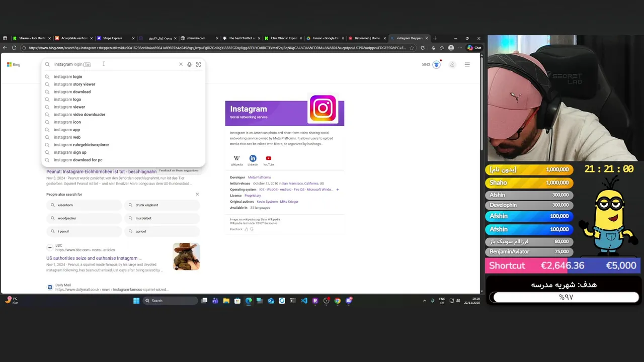Image resolution: width=644 pixels, height=362 pixels.
Task: Search related term 'murderbot'
Action: [x=162, y=218]
